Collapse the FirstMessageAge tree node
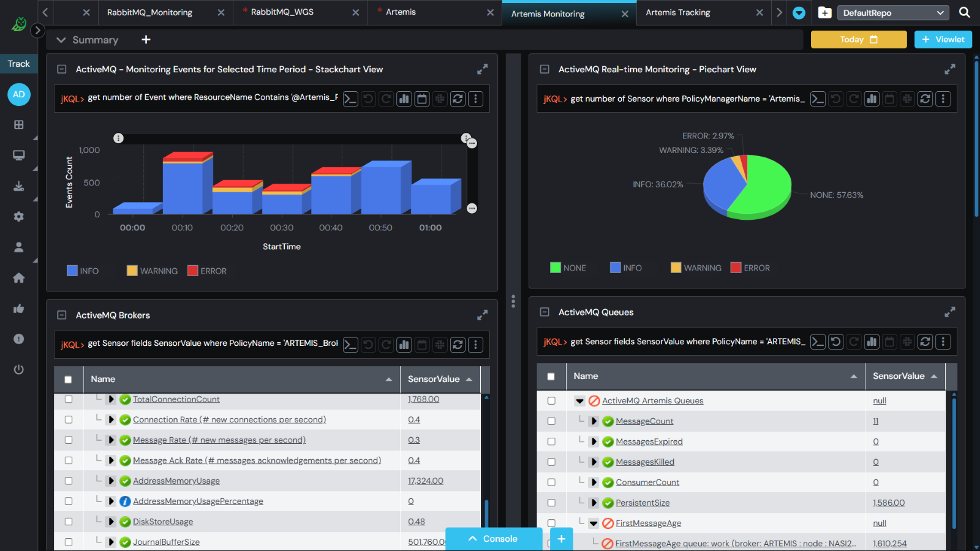 pyautogui.click(x=593, y=523)
